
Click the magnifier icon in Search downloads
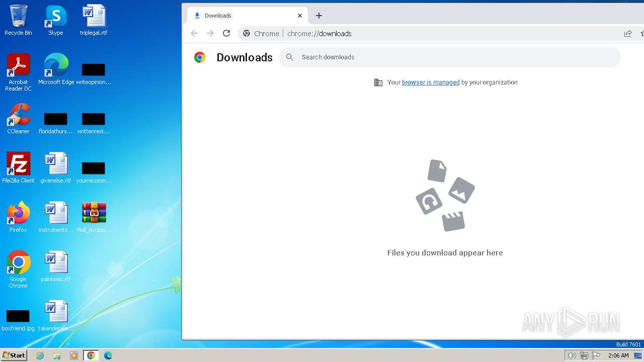tap(290, 57)
